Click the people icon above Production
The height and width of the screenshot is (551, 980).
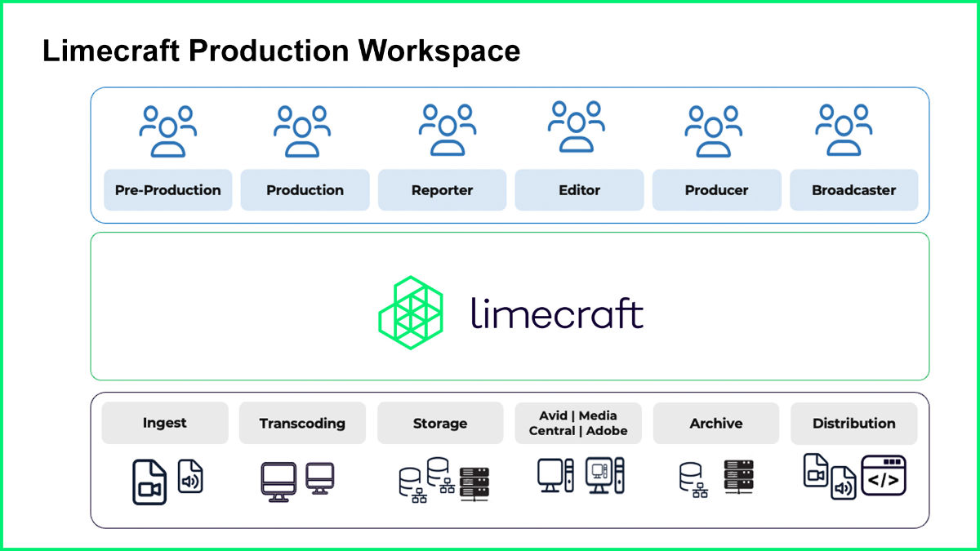click(302, 131)
